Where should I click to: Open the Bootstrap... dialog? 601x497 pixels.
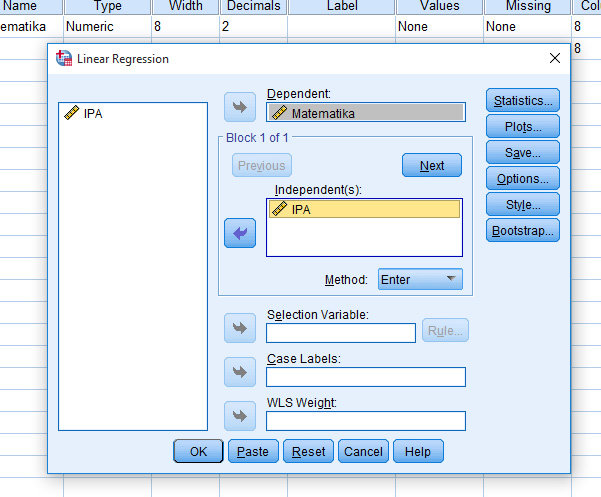(x=523, y=231)
